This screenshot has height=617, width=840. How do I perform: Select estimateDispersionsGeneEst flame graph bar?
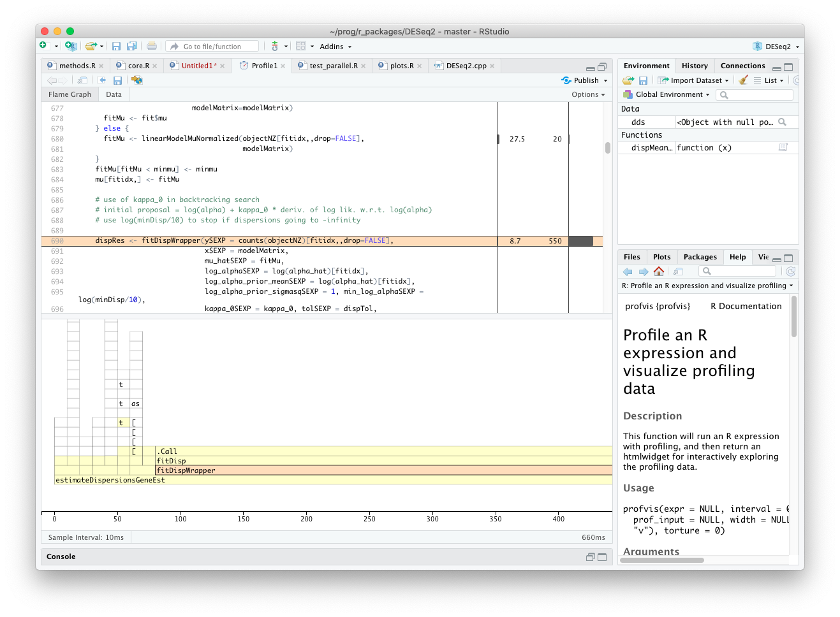tap(333, 480)
